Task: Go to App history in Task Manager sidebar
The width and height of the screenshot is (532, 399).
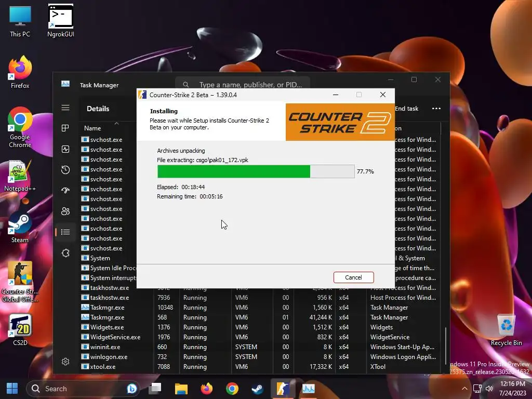Action: (x=65, y=170)
